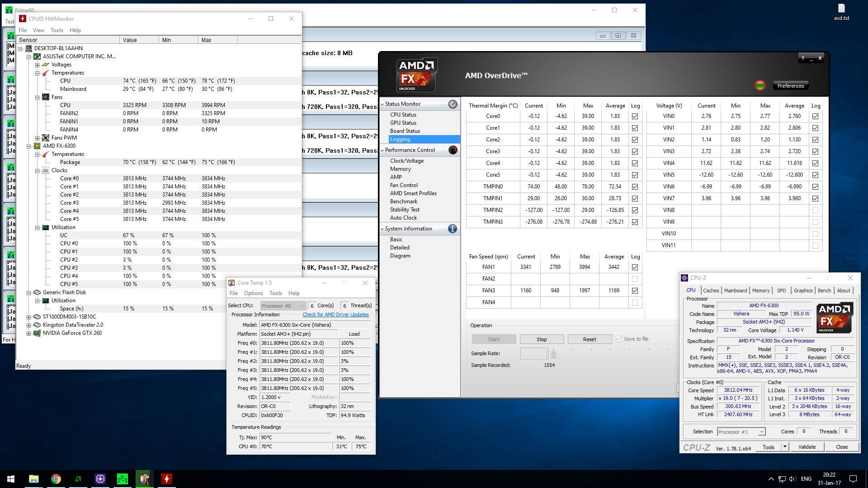
Task: Open File Explorer from the taskbar
Action: coord(33,479)
